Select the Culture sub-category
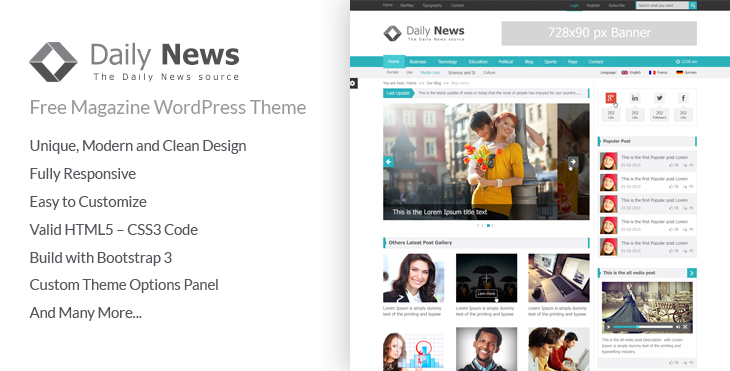Viewport: 730px width, 371px height. click(x=489, y=73)
